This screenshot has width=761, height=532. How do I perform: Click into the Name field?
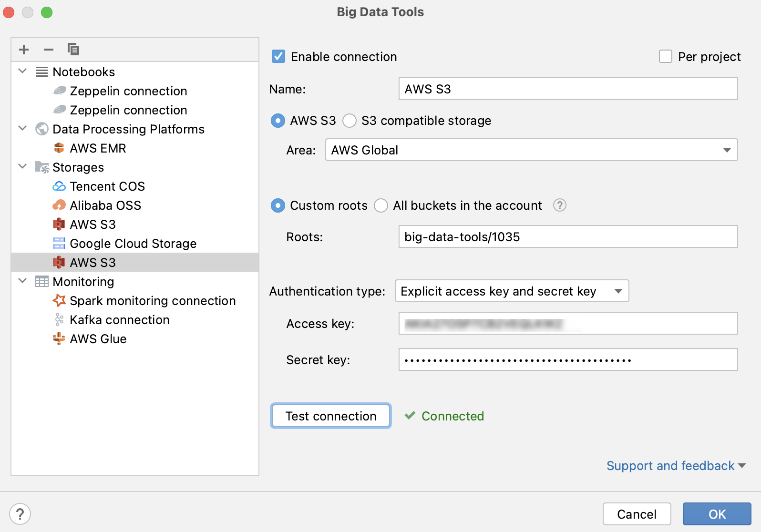[x=568, y=89]
